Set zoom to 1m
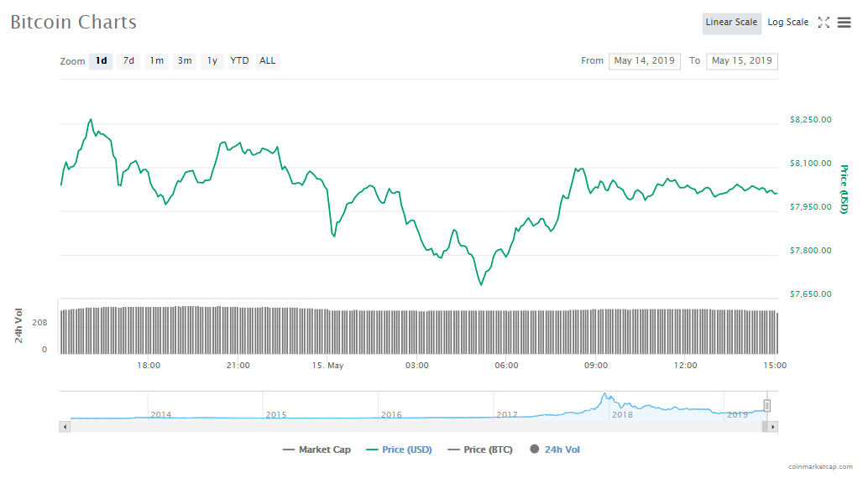 coord(156,61)
